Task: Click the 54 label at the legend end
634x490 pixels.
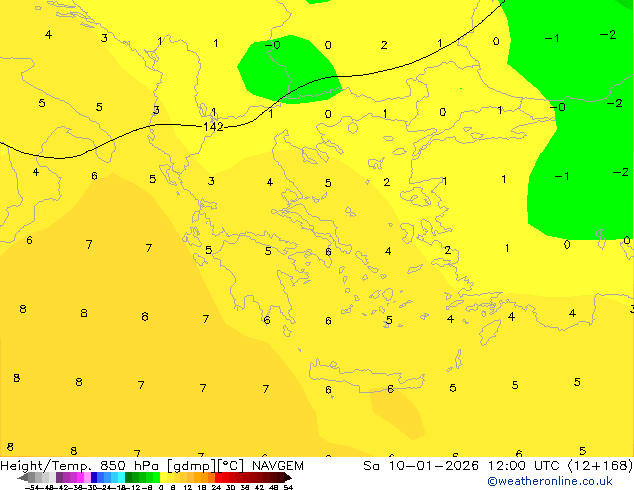Action: tap(288, 487)
